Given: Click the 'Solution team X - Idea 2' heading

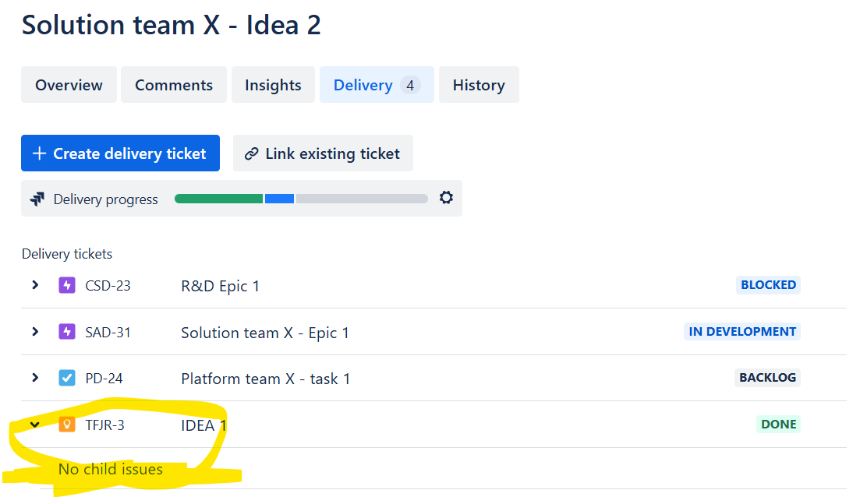Looking at the screenshot, I should point(171,25).
